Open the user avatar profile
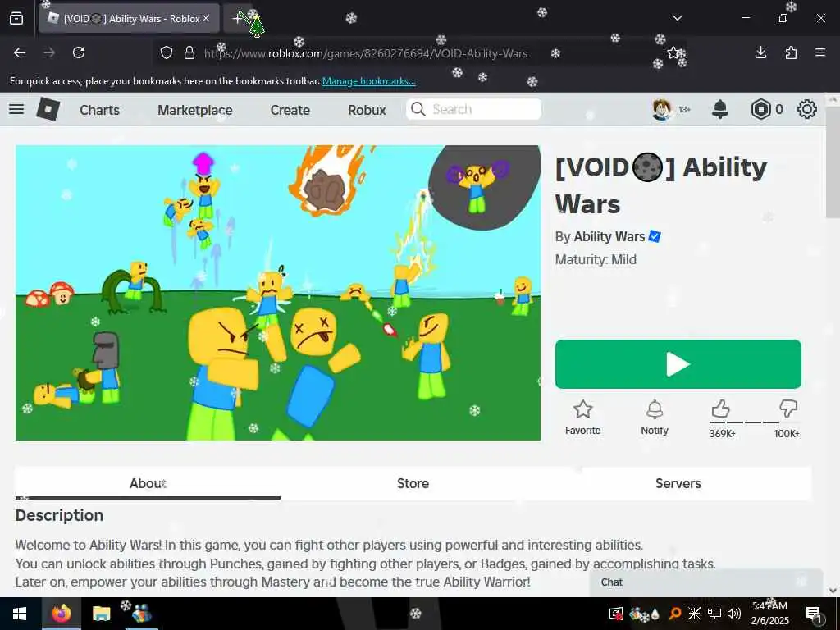 (x=662, y=109)
